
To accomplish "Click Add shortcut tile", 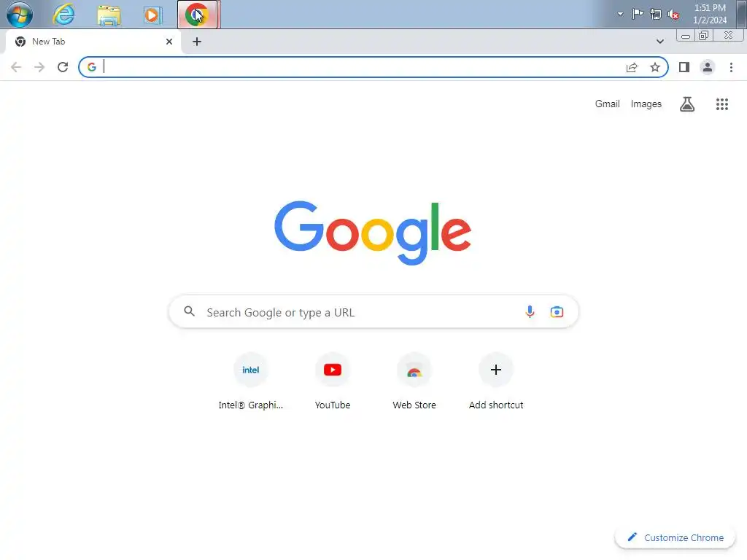I will pyautogui.click(x=496, y=382).
